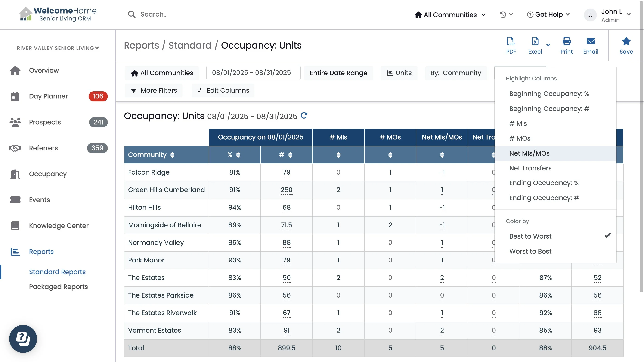Viewport: 644px width, 362px height.
Task: Open the help chat widget
Action: tap(23, 338)
